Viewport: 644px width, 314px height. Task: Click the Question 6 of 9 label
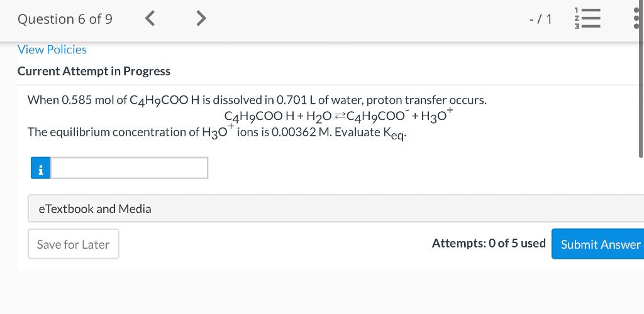click(65, 19)
